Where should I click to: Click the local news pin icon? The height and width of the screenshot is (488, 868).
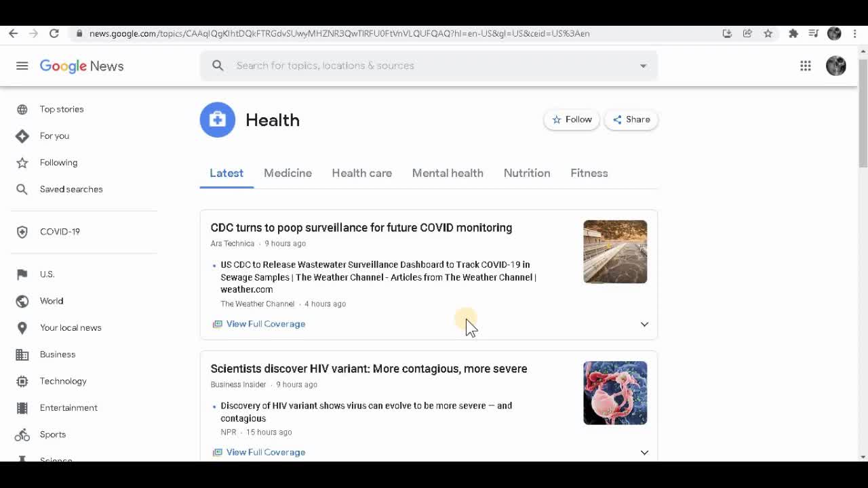click(x=22, y=328)
